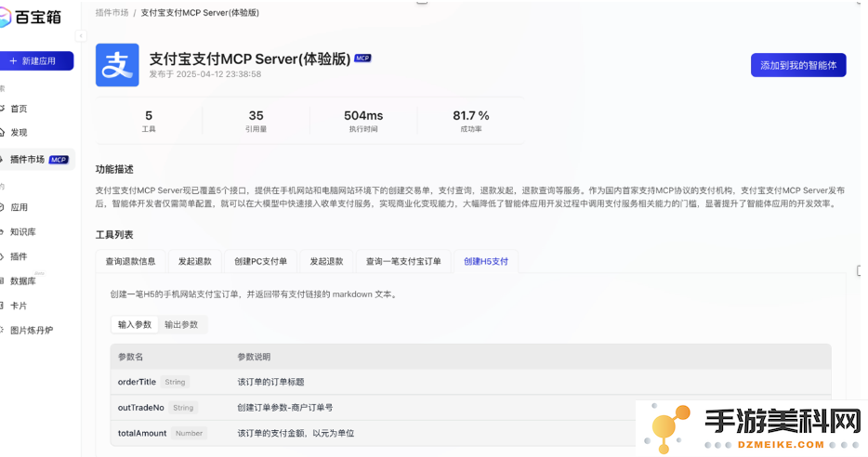Click the MCP badge beside the title

pos(362,59)
